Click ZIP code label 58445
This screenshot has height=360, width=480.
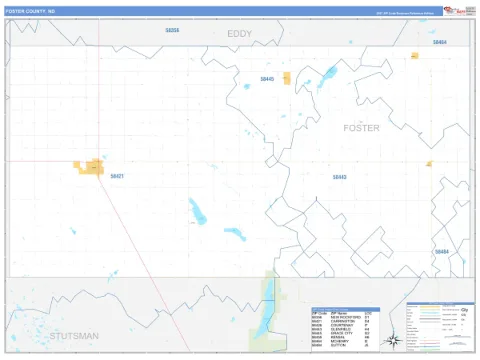(267, 79)
